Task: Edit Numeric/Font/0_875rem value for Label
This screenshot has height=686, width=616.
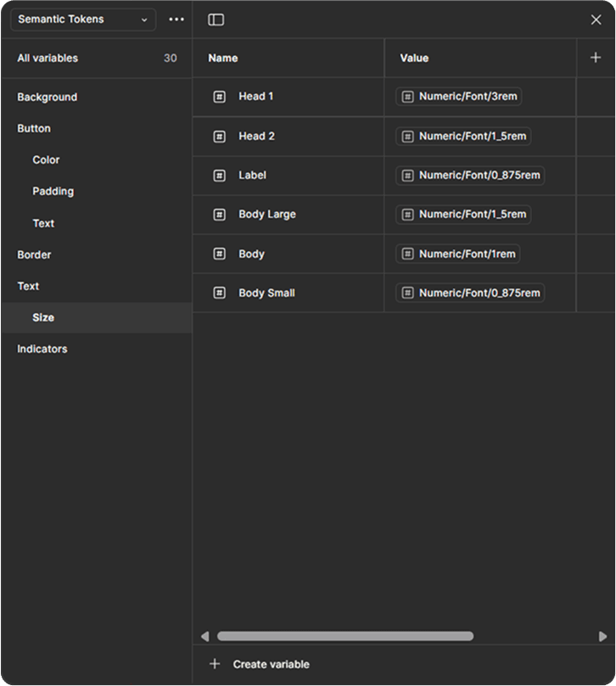Action: click(x=470, y=176)
